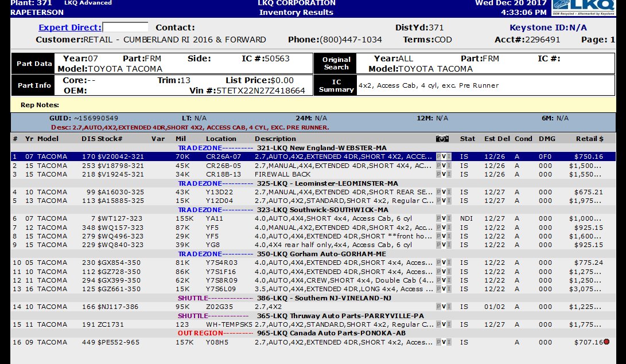Image resolution: width=626 pixels, height=364 pixels.
Task: Select the 321-LKQ New England-WEBSTER-MA tradezone header
Action: tap(322, 148)
